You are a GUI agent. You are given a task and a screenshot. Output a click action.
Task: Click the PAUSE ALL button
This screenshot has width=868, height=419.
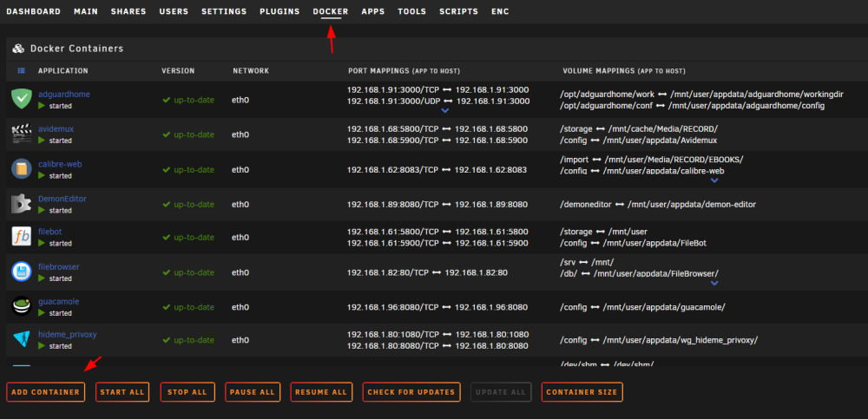(253, 392)
